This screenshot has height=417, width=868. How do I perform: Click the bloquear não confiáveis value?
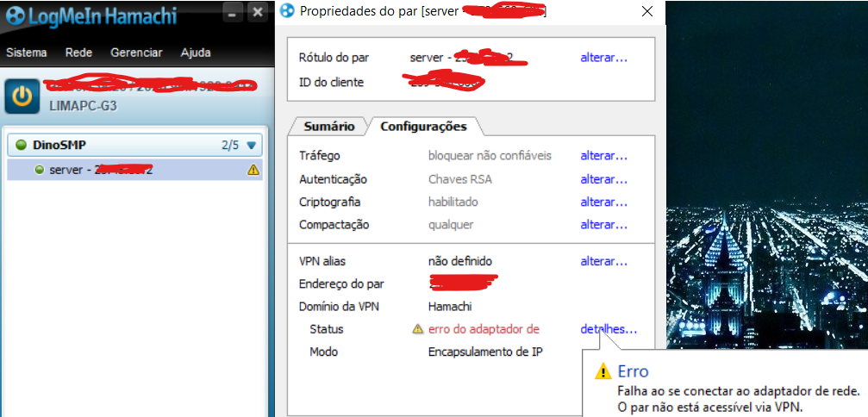(x=490, y=156)
